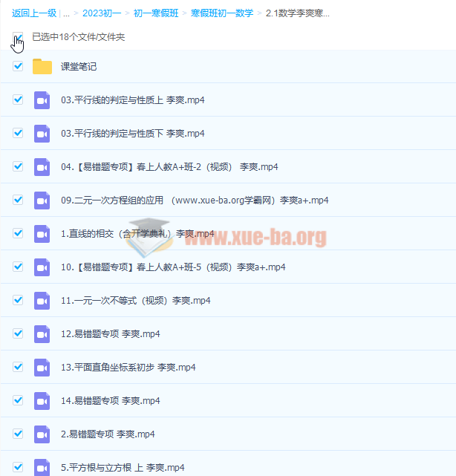
Task: Deselect checkbox for 10.【易错题专项】春上人教A+班-5
Action: 18,267
